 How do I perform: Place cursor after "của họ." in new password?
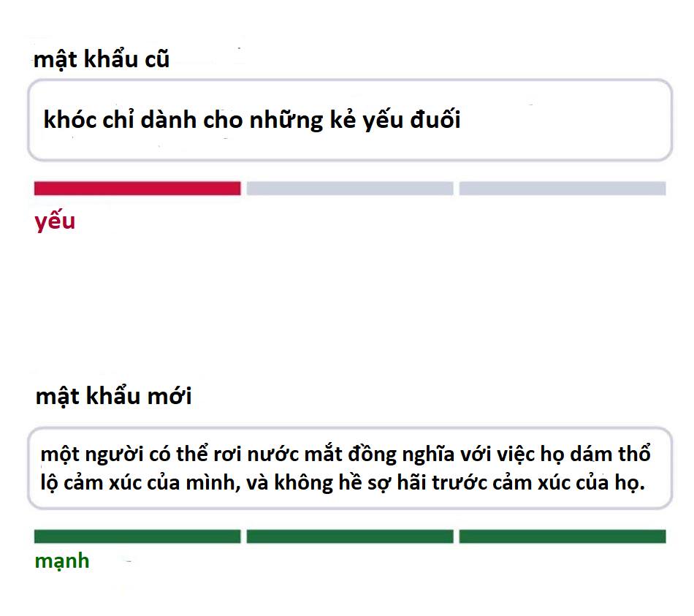tap(647, 483)
